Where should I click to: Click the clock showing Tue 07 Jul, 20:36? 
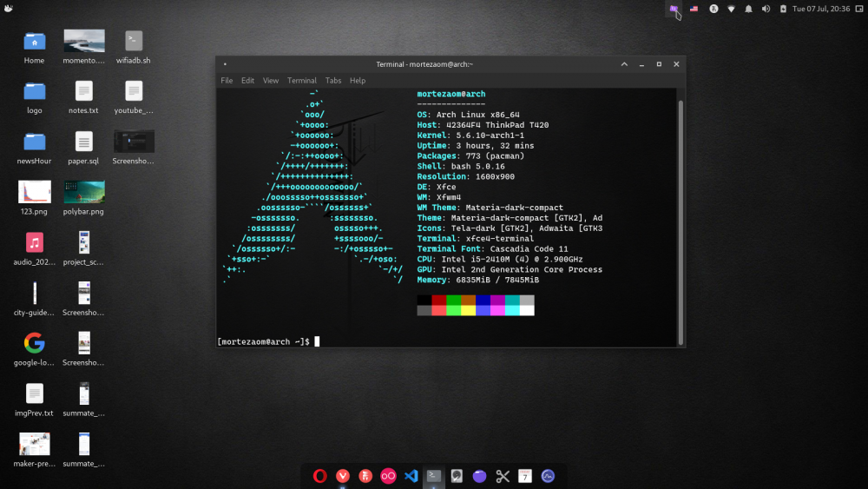pos(821,9)
